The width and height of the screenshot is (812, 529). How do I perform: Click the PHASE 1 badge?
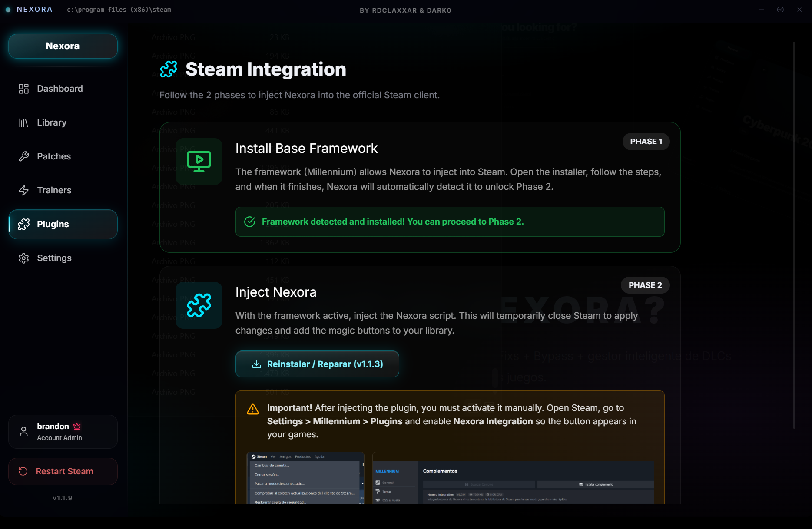[646, 142]
